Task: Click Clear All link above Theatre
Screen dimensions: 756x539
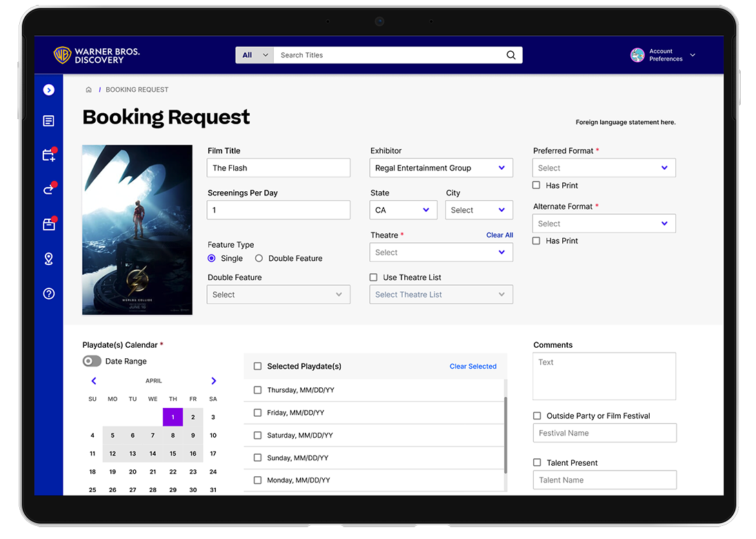Action: [x=499, y=235]
